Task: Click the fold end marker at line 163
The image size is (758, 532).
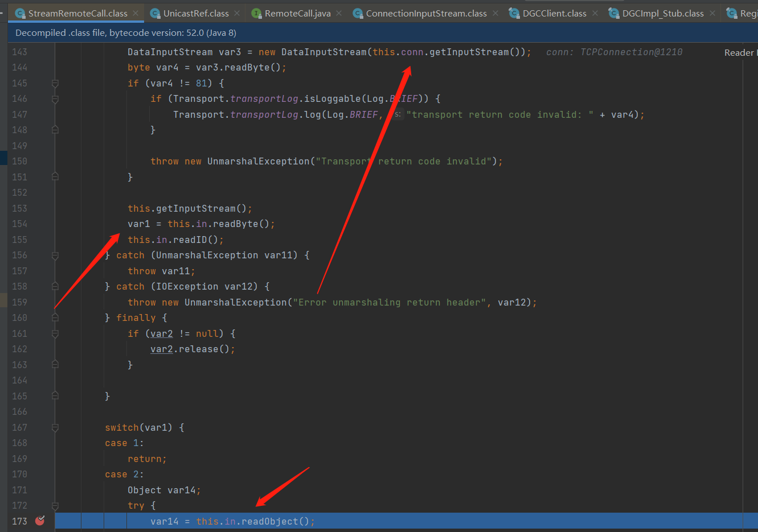Action: coord(55,365)
